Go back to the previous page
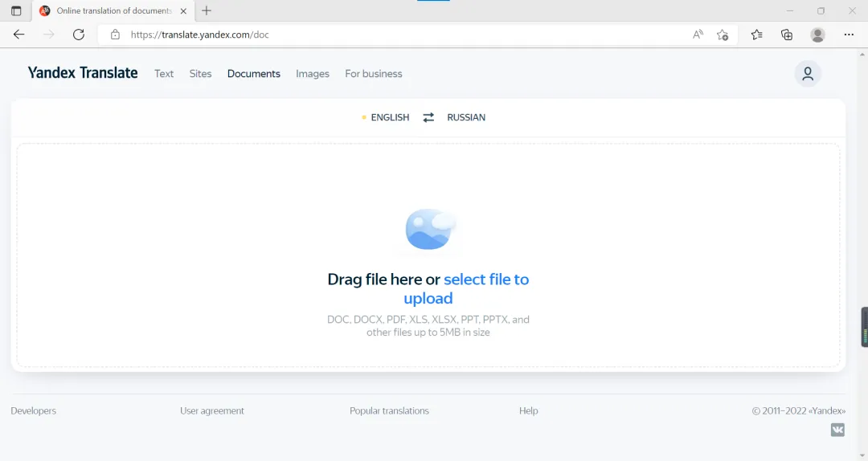This screenshot has width=868, height=461. coord(18,35)
